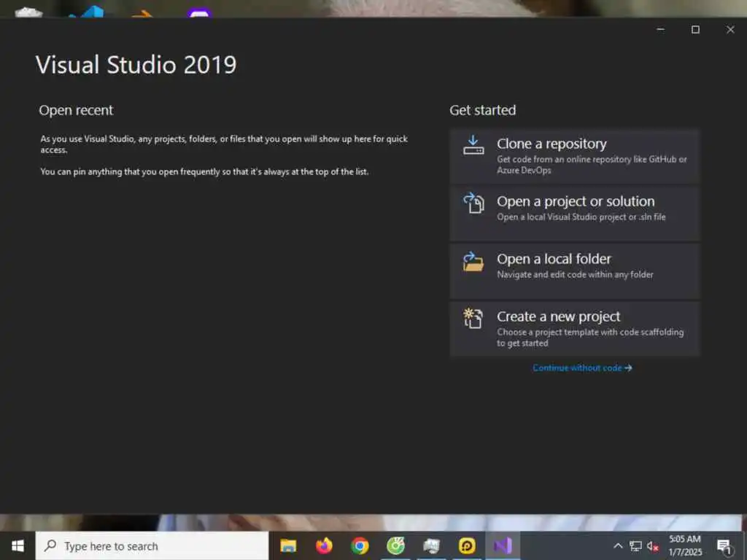The width and height of the screenshot is (747, 560).
Task: Click the Open a local folder icon
Action: click(x=473, y=262)
